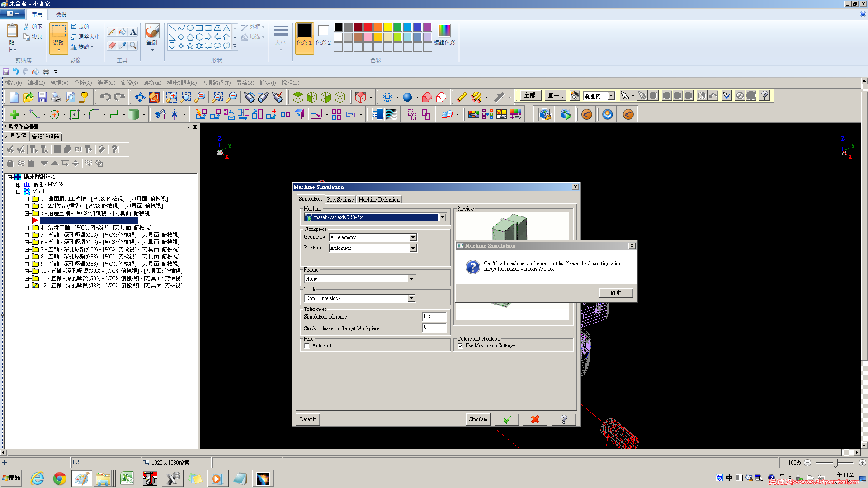This screenshot has height=488, width=868.
Task: Select operation 12 五軸 深孔啄鑽 tree row
Action: (111, 286)
